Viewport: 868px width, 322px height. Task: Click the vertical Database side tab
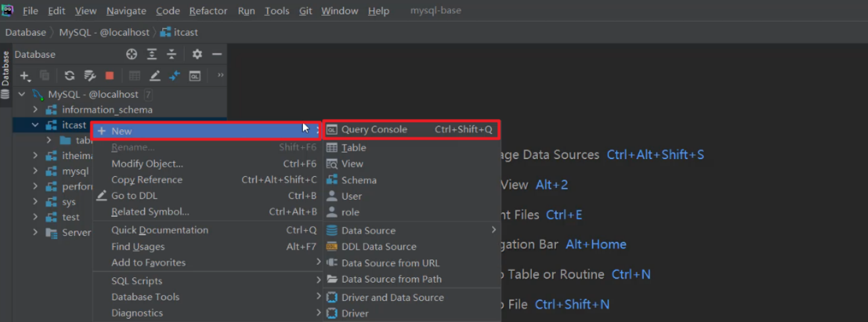tap(5, 68)
